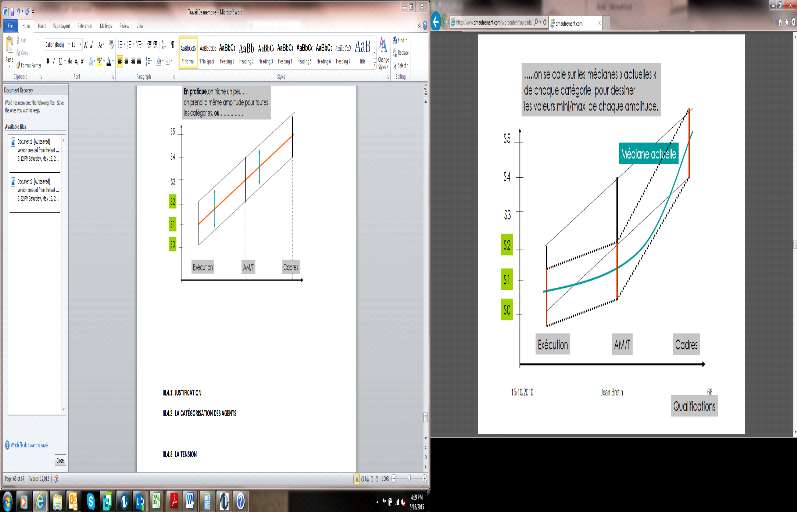Screen dimensions: 797x512
Task: Switch to the Page Layout ribbon tab
Action: pos(62,25)
